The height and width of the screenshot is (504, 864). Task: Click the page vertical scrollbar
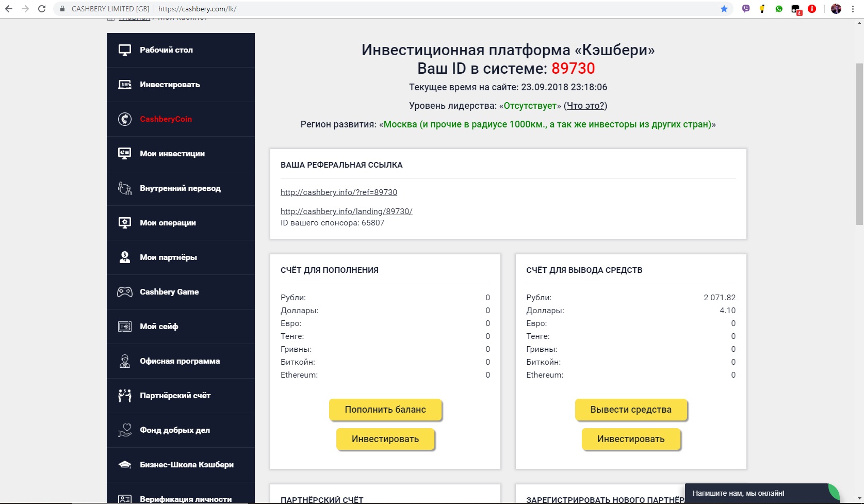point(859,144)
